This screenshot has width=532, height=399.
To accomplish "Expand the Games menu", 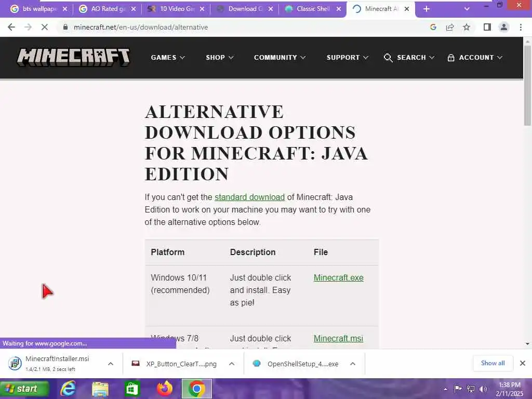I will [x=168, y=57].
